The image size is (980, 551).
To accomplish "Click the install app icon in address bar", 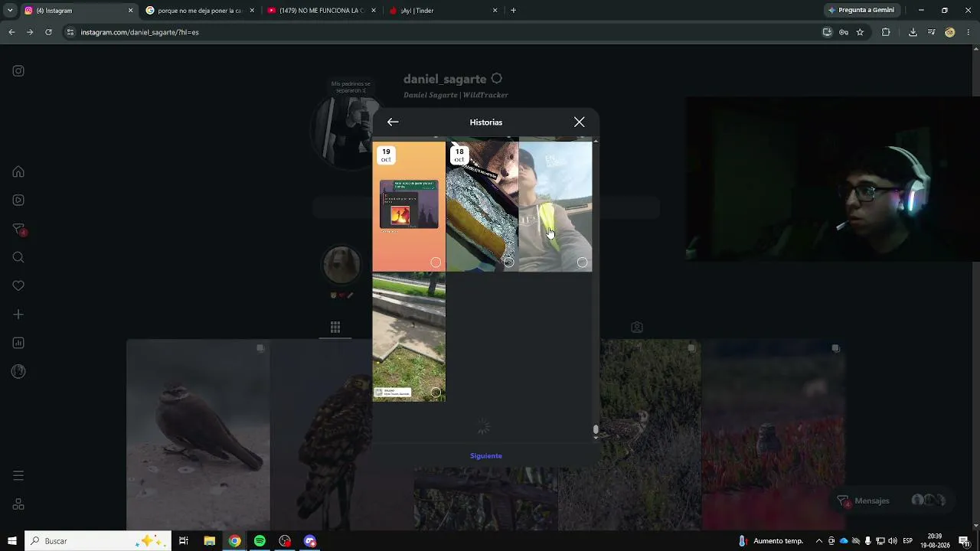I will pyautogui.click(x=827, y=32).
